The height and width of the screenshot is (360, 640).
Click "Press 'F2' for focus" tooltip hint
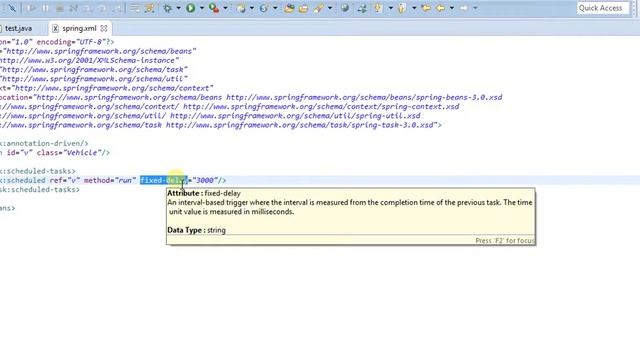[x=505, y=240]
